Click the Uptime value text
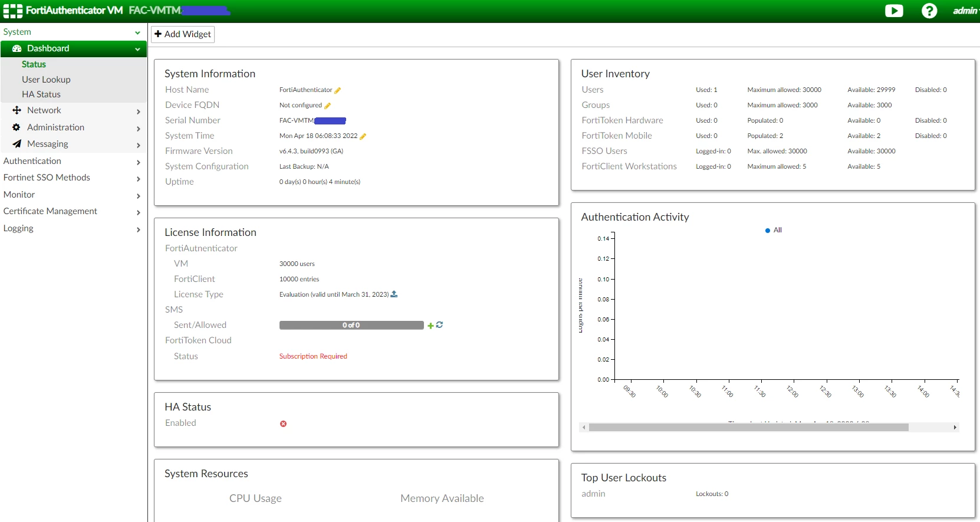This screenshot has width=980, height=522. (x=320, y=182)
